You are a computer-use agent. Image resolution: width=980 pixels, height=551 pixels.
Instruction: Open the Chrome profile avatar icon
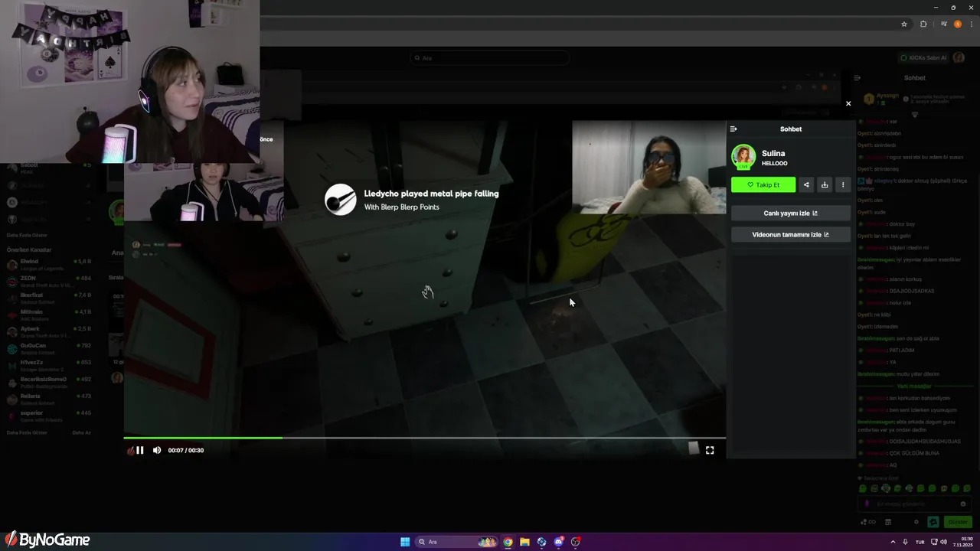[957, 24]
